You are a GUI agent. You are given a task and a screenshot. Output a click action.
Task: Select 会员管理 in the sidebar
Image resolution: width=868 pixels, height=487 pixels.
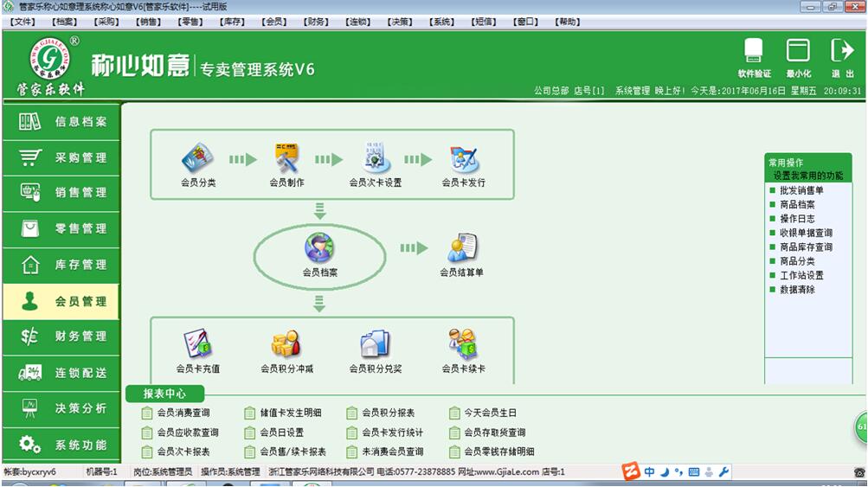pyautogui.click(x=61, y=301)
